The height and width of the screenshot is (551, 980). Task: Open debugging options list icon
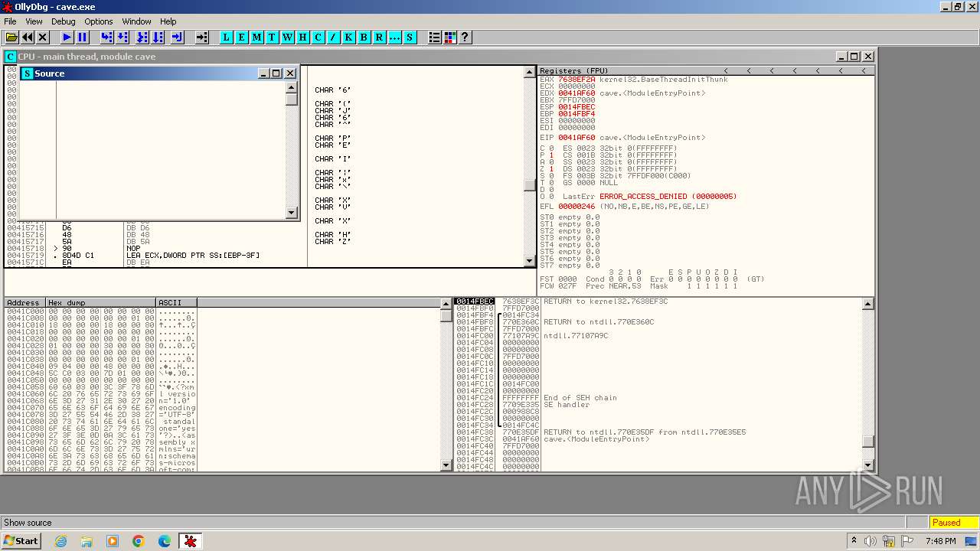pos(435,37)
